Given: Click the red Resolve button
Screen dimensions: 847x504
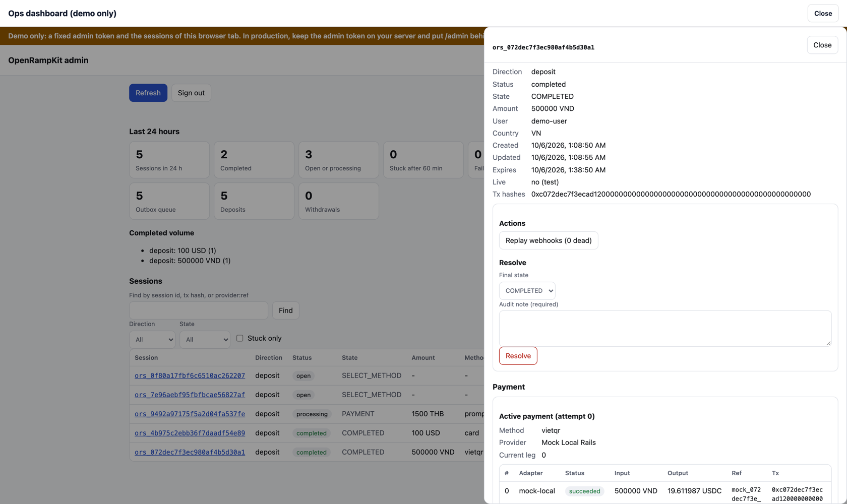Looking at the screenshot, I should click(x=518, y=356).
